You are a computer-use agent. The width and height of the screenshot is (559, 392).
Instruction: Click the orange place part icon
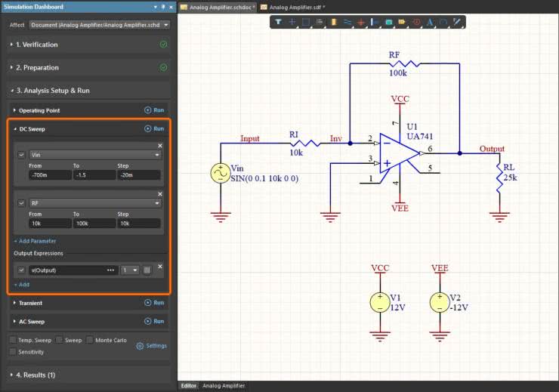point(333,22)
